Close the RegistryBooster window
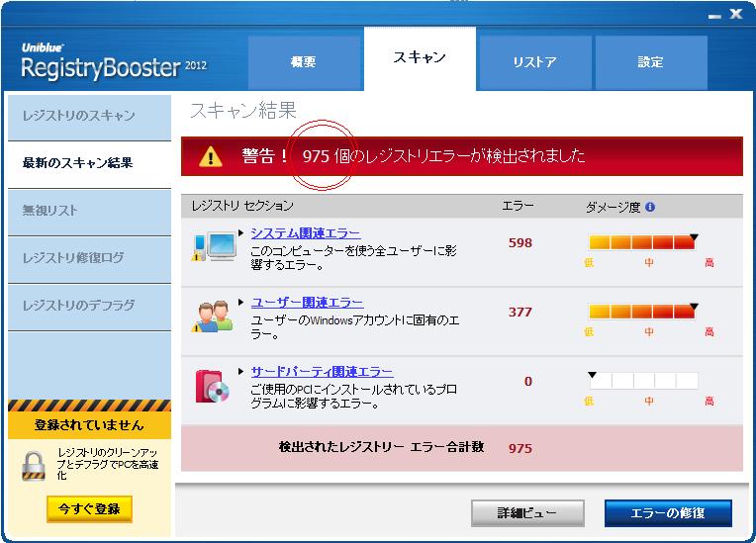756x543 pixels. click(x=736, y=14)
